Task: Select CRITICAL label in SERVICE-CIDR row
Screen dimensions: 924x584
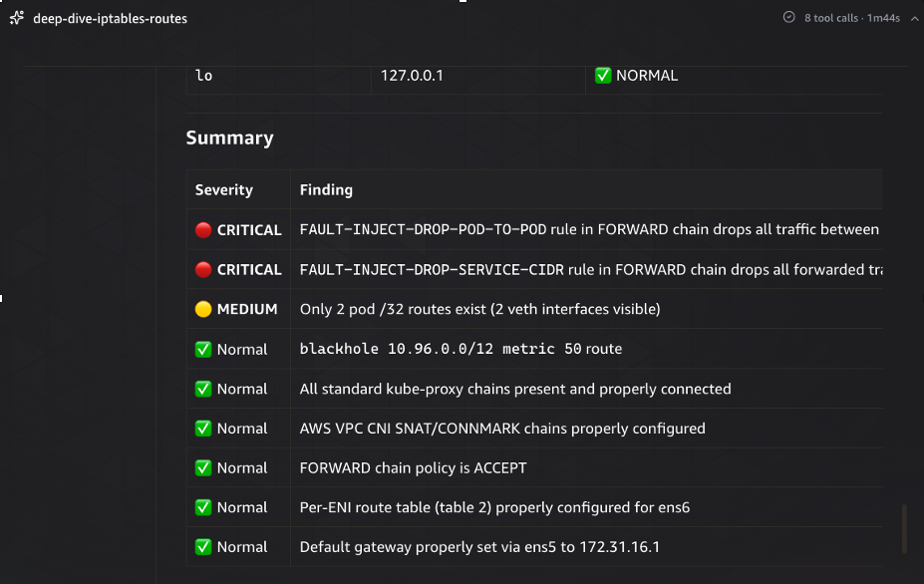Action: tap(249, 269)
